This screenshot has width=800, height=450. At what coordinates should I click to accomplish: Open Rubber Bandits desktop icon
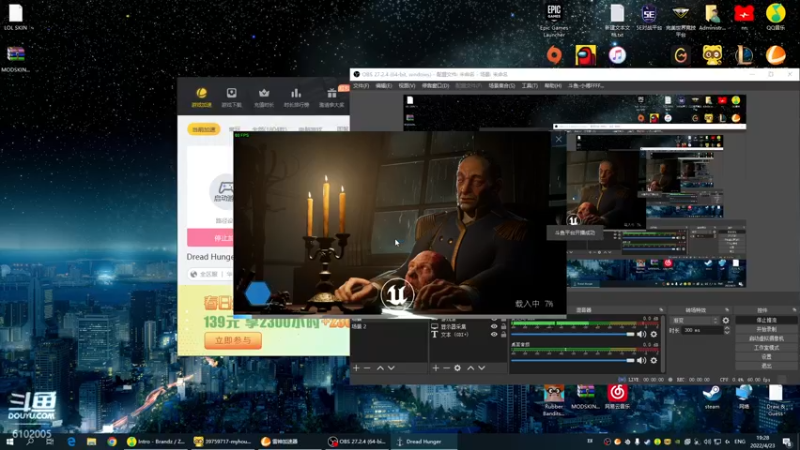pyautogui.click(x=554, y=401)
